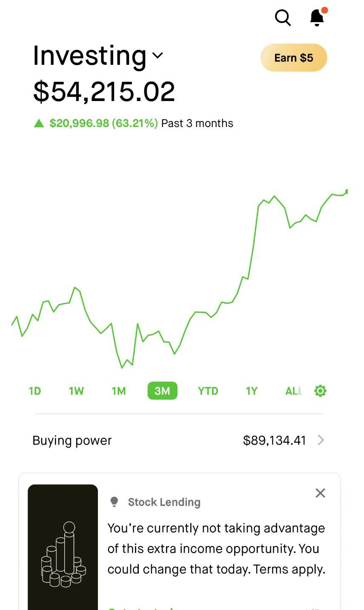364x610 pixels.
Task: Switch chart to YTD range
Action: coord(208,391)
